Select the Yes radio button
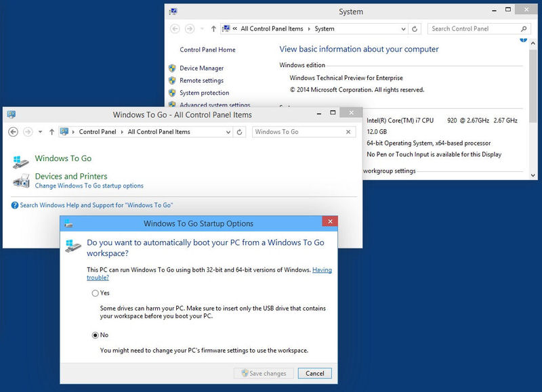The width and height of the screenshot is (542, 392). (x=95, y=293)
